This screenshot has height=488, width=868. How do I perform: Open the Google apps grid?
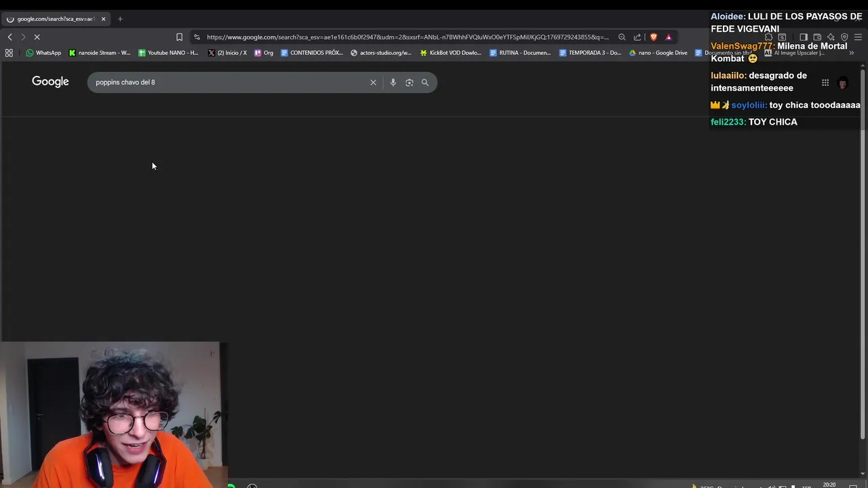[x=825, y=83]
